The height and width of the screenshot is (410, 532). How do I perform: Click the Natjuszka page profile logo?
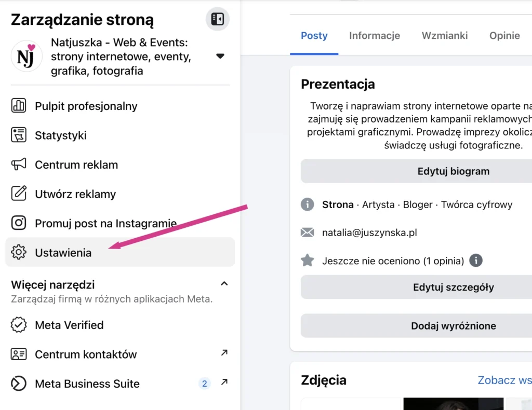[x=26, y=56]
